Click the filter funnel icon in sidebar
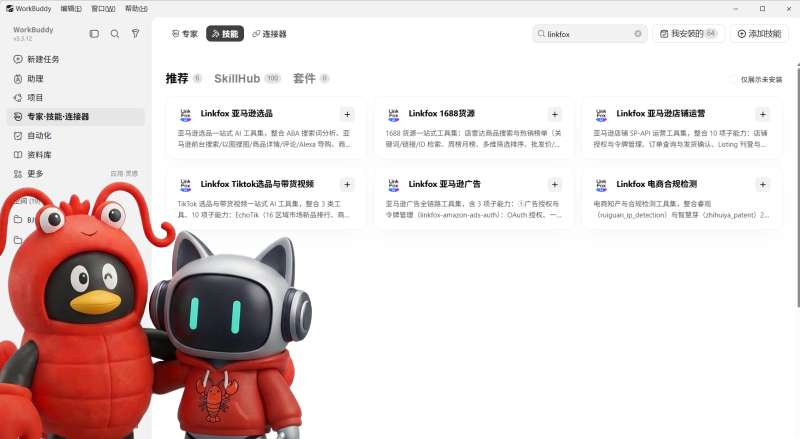Screen dimensions: 800x439 coord(135,34)
